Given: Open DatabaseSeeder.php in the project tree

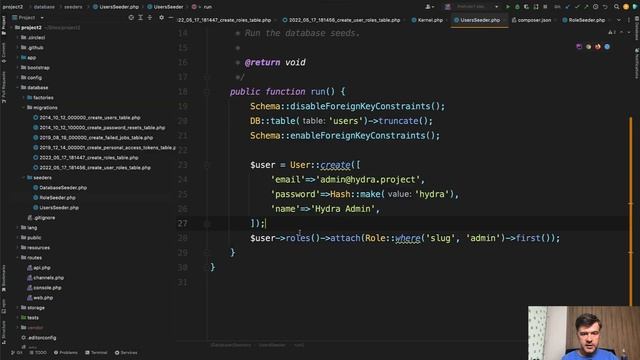Looking at the screenshot, I should pos(63,188).
